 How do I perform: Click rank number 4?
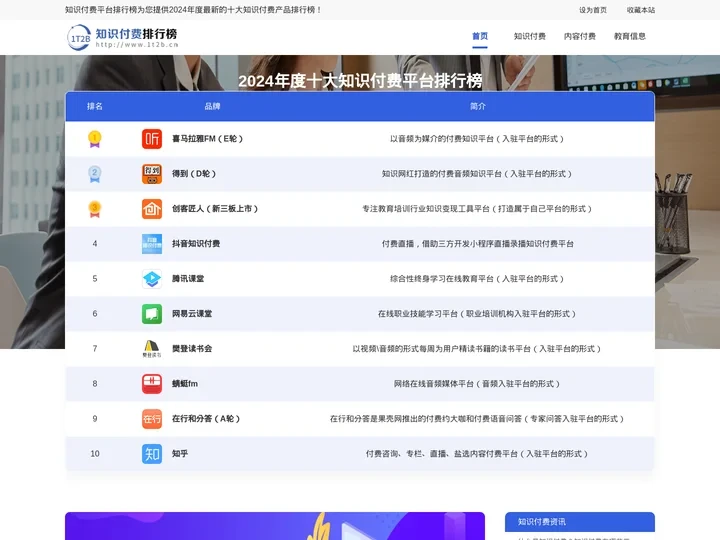pos(95,244)
